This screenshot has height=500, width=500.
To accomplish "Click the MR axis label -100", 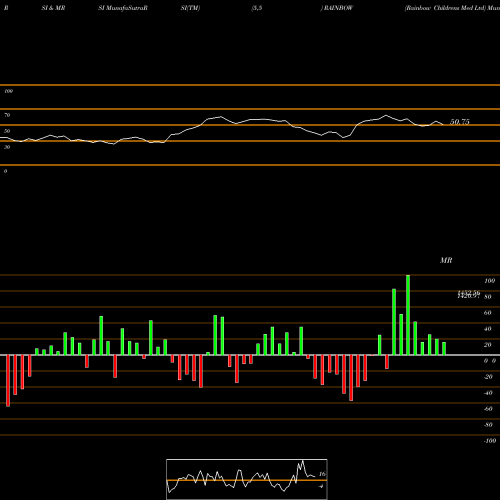I will [490, 441].
